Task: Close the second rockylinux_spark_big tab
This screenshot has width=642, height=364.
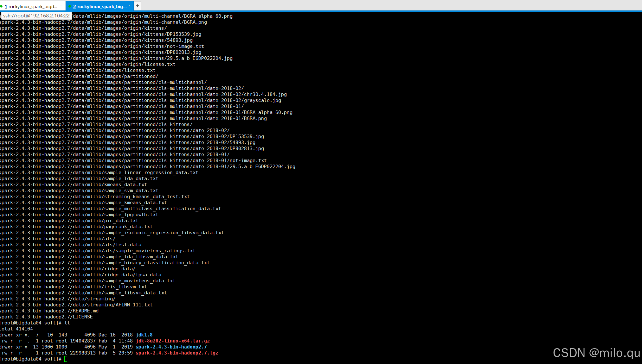Action: (129, 6)
